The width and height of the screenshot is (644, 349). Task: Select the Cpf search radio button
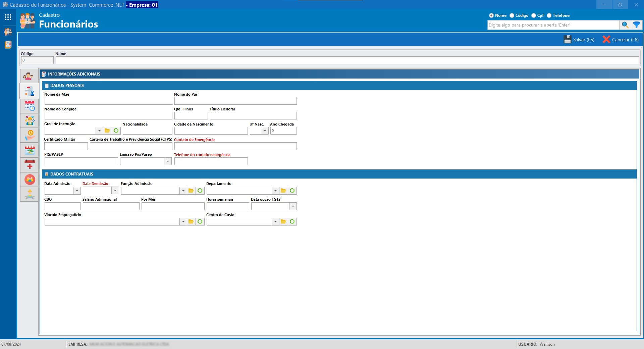tap(534, 15)
